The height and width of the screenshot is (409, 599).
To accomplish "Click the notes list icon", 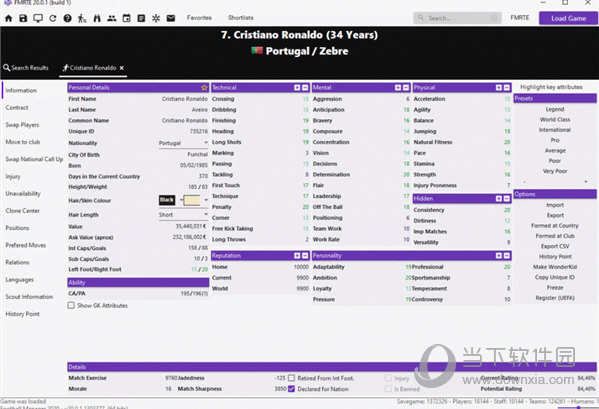I will [x=141, y=18].
